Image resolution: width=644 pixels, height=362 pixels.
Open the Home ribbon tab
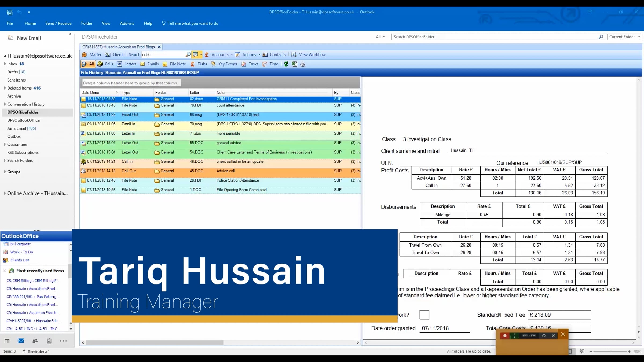pos(30,23)
